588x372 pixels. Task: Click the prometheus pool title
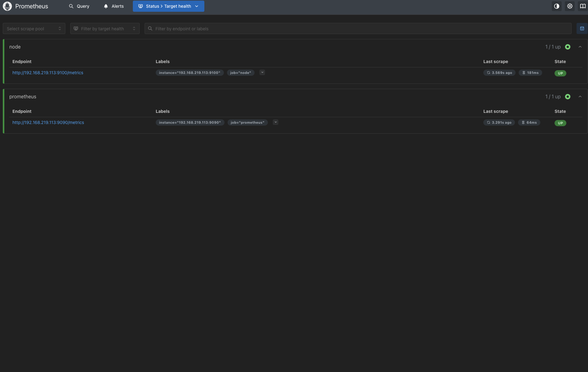(x=23, y=97)
